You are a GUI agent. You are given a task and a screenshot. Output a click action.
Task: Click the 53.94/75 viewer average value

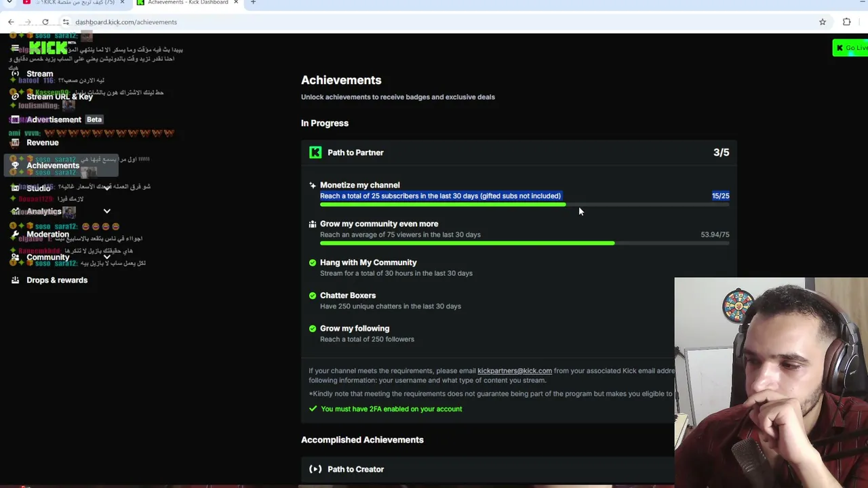pos(715,235)
